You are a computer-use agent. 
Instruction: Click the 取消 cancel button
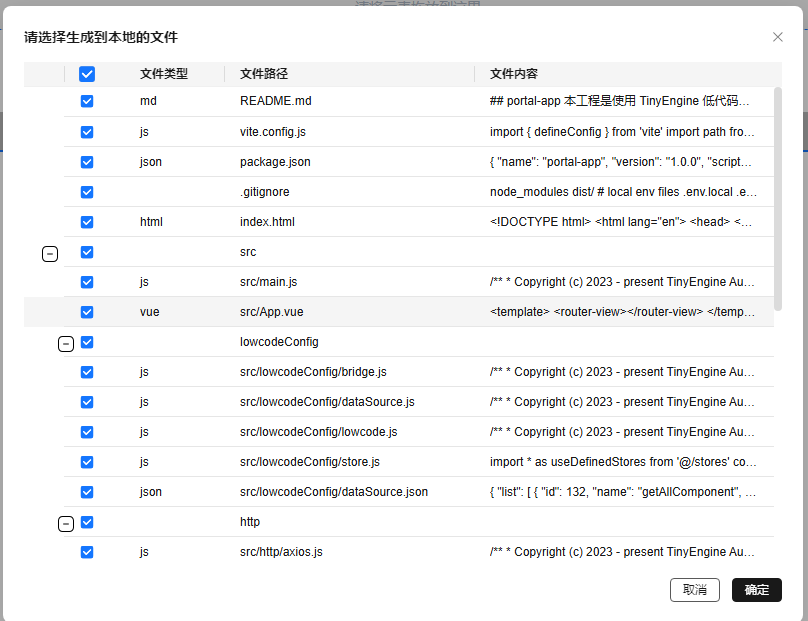point(695,590)
